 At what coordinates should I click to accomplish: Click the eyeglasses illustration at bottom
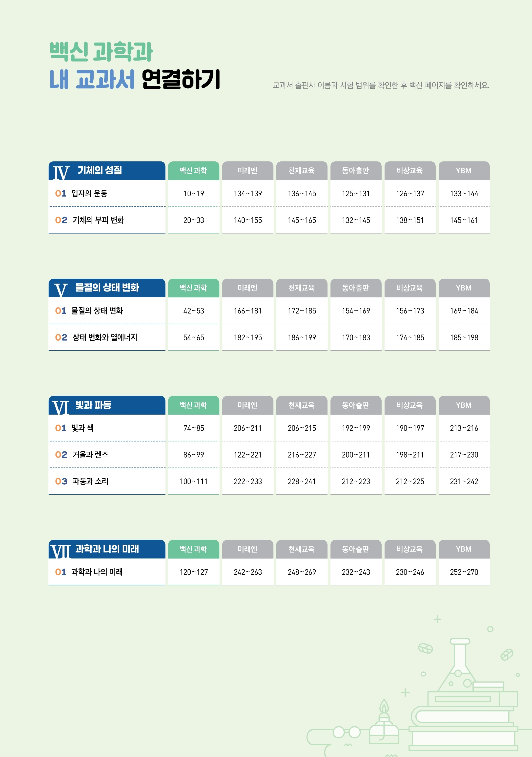347,733
